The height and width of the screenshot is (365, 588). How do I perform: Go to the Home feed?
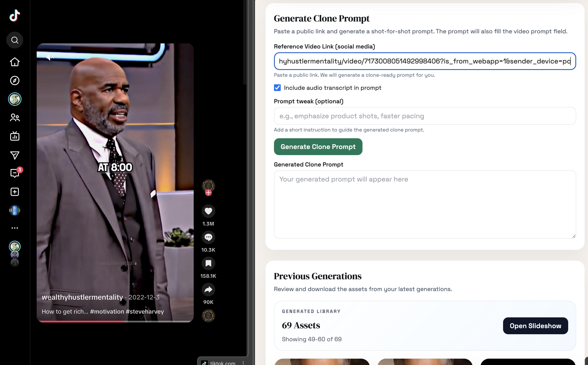(x=15, y=62)
